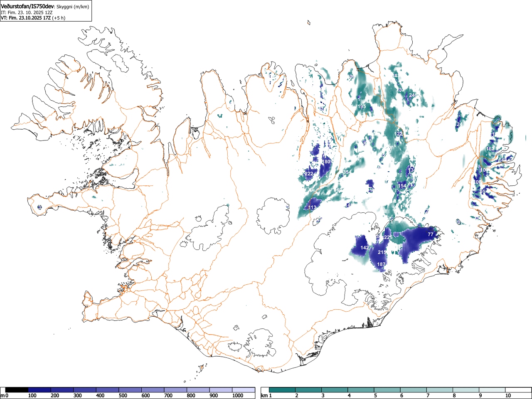Click the km legend swatch between 6 and 7
This screenshot has height=399, width=532.
(414, 390)
